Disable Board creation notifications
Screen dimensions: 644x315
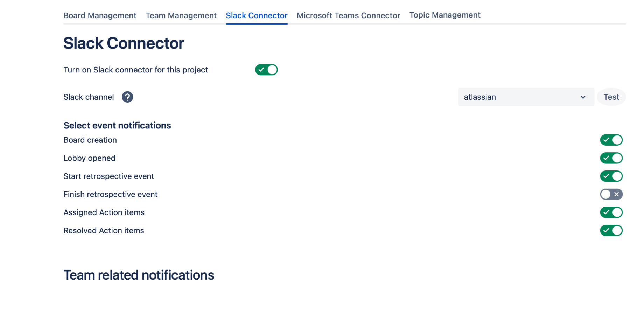click(x=611, y=140)
